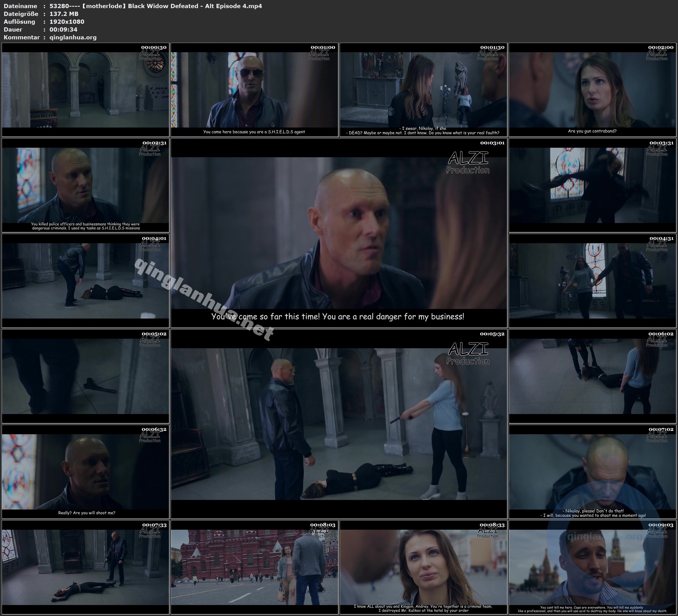Select the thumbnail timestamped 00:00:30
Screen dimensions: 678x616
85,90
